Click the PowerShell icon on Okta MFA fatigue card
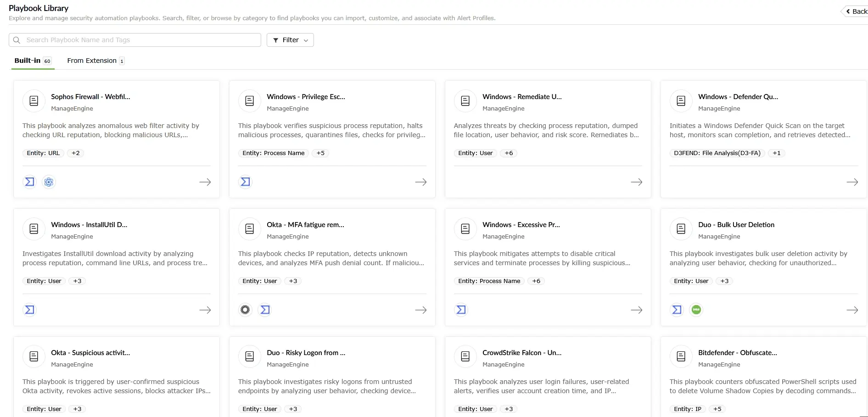 (x=265, y=310)
